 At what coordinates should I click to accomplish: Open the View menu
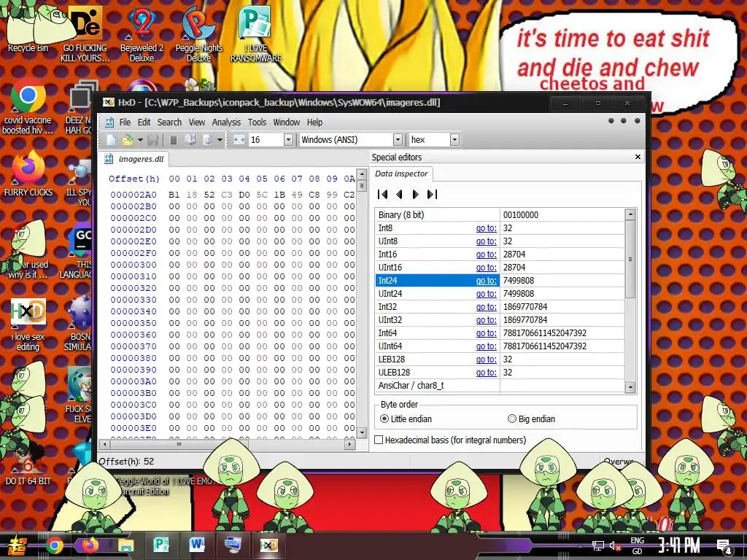(x=197, y=122)
